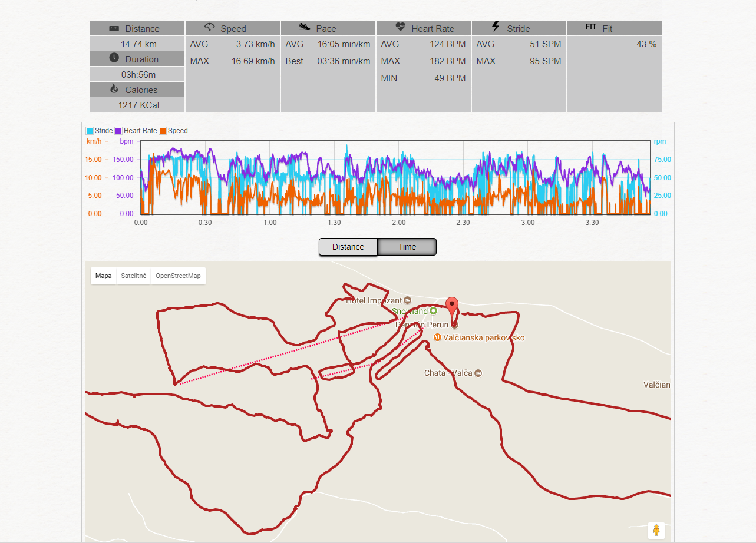Click the Heart Rate heart icon
756x543 pixels.
(401, 27)
